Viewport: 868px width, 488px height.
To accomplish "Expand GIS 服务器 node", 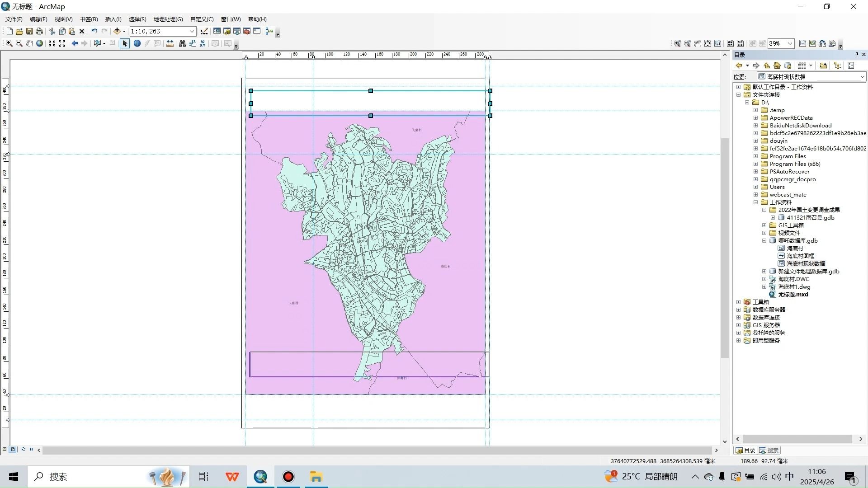I will [738, 325].
